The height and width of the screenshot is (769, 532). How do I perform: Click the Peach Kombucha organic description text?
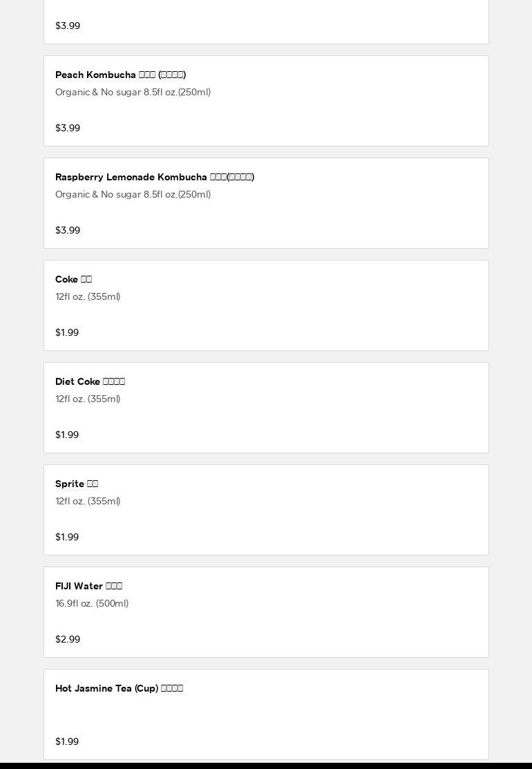pyautogui.click(x=133, y=92)
